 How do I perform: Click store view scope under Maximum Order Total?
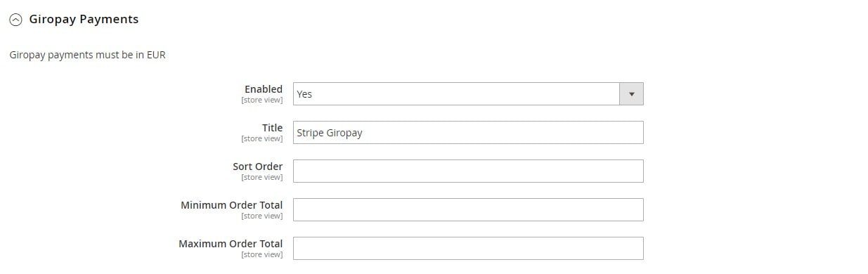[x=262, y=255]
